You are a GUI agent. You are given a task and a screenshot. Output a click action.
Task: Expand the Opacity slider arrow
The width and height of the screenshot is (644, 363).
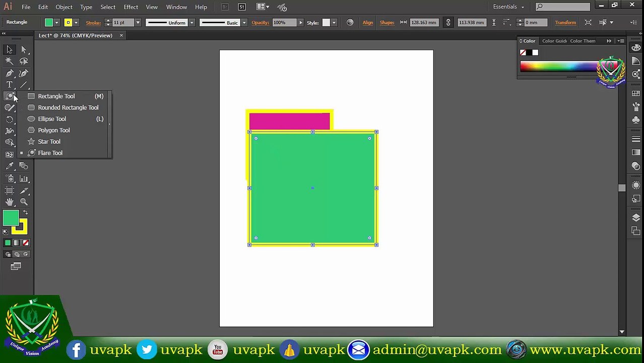click(301, 23)
